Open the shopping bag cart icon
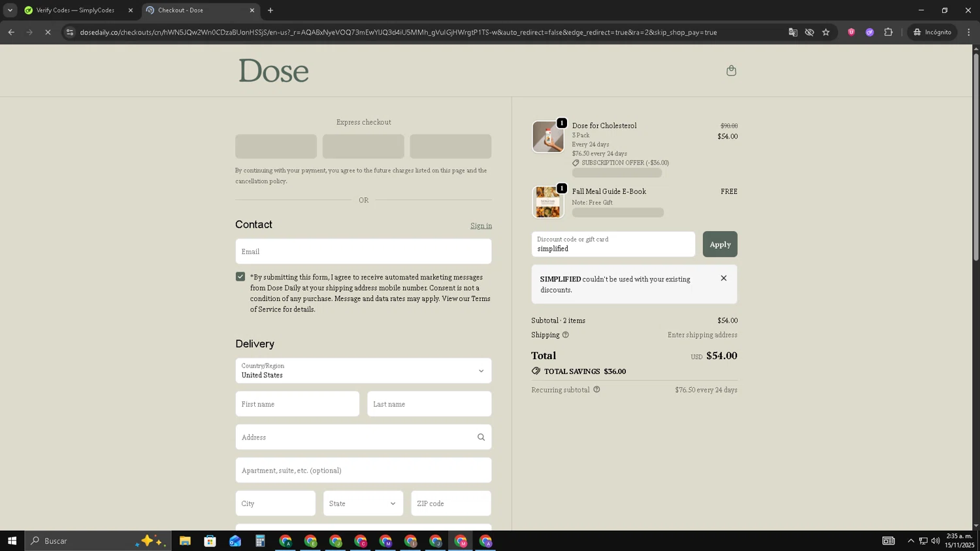Image resolution: width=980 pixels, height=551 pixels. tap(731, 71)
